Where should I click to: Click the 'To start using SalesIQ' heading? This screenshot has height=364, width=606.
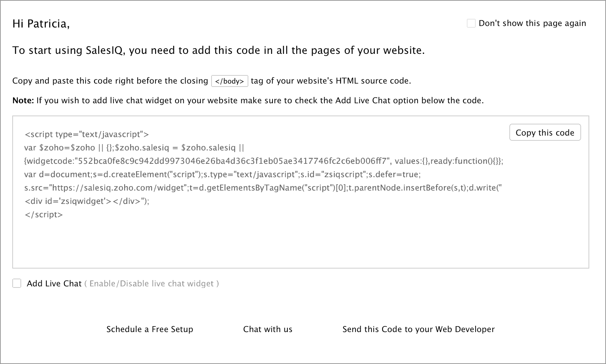219,51
